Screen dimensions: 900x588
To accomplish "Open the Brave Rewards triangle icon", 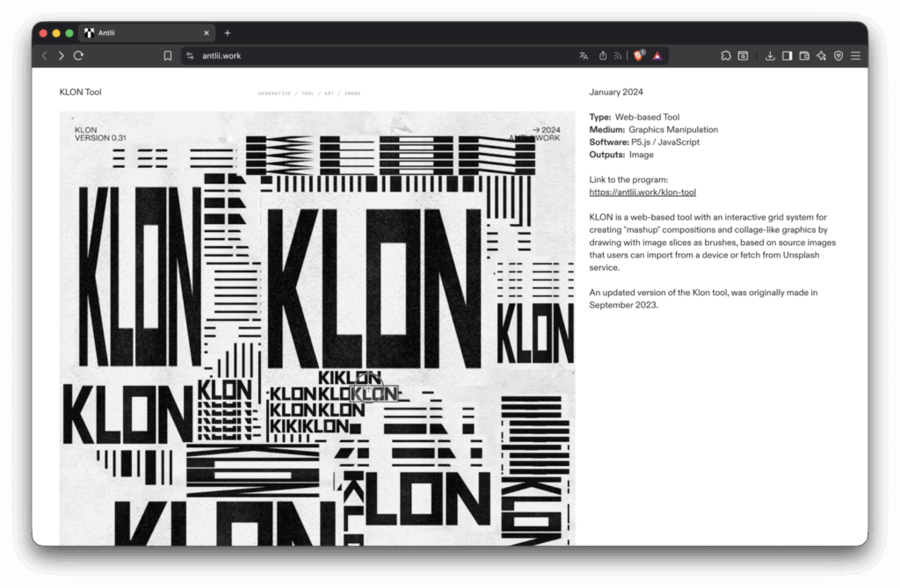I will 657,55.
